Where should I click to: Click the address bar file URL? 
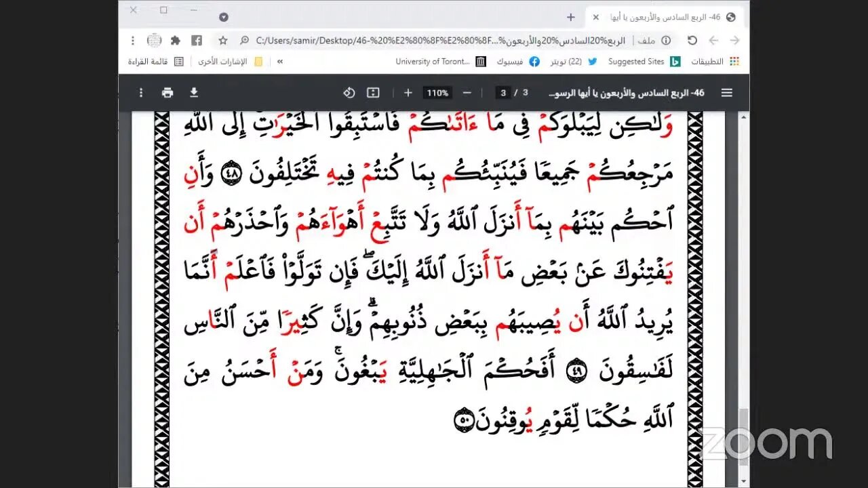click(440, 41)
